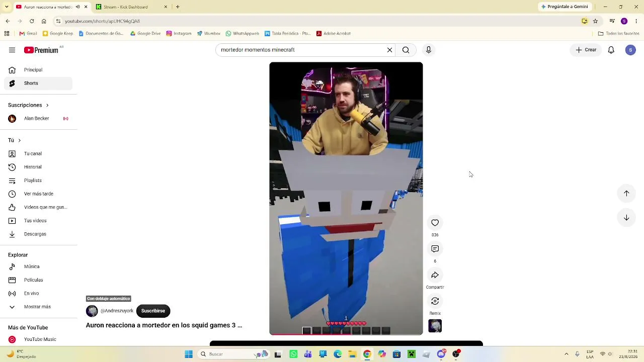Viewport: 644px width, 362px height.
Task: Open Google Keep bookmark
Action: pyautogui.click(x=58, y=34)
